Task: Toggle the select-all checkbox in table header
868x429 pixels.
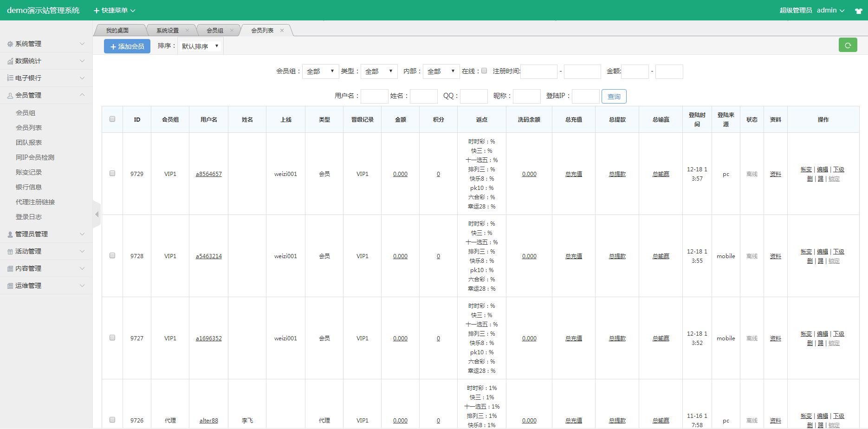Action: click(x=112, y=119)
